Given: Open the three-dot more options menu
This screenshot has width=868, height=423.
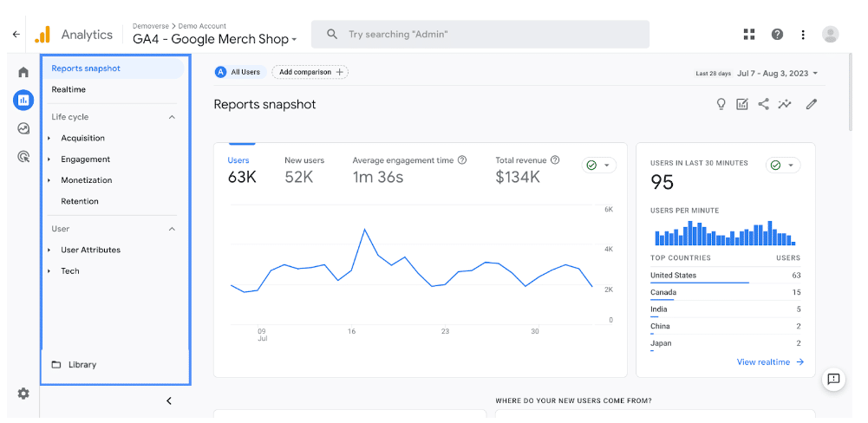Looking at the screenshot, I should pyautogui.click(x=803, y=35).
